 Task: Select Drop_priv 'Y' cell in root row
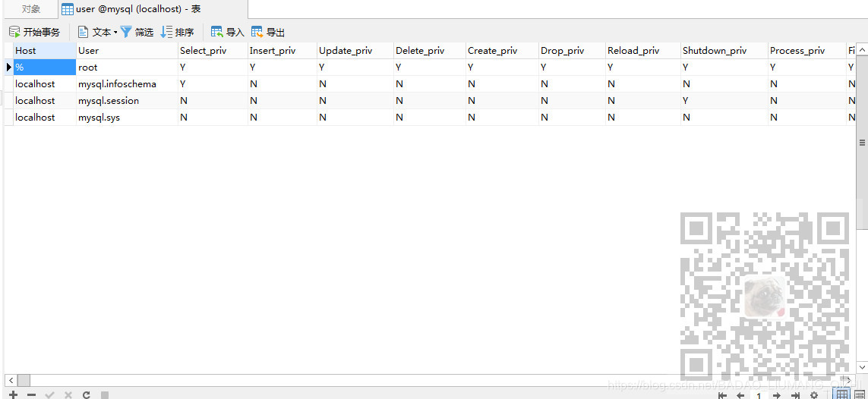click(x=572, y=68)
